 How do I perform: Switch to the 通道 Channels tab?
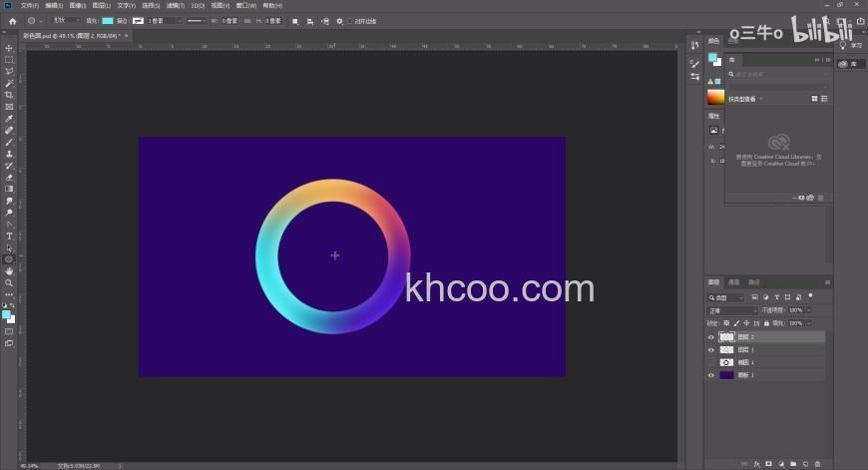click(734, 282)
